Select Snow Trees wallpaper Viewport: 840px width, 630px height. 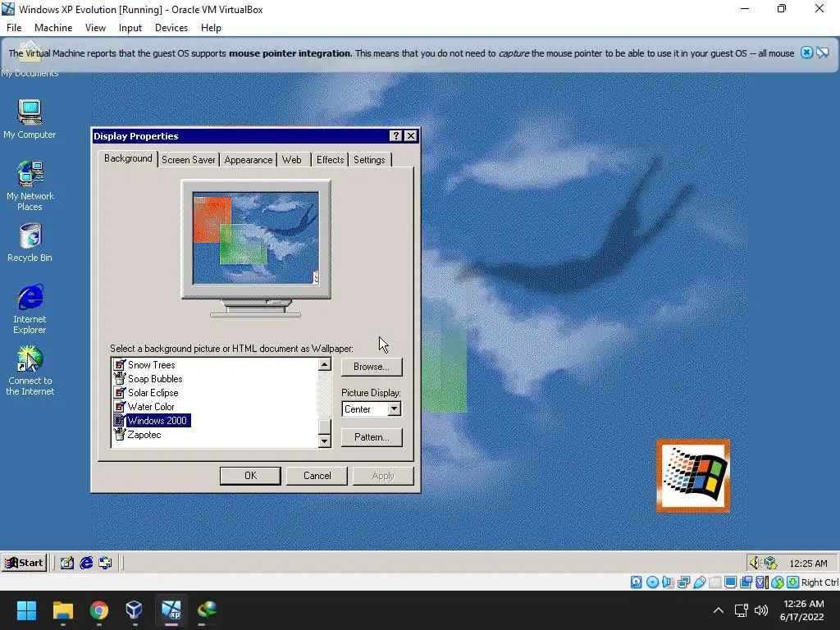144,365
